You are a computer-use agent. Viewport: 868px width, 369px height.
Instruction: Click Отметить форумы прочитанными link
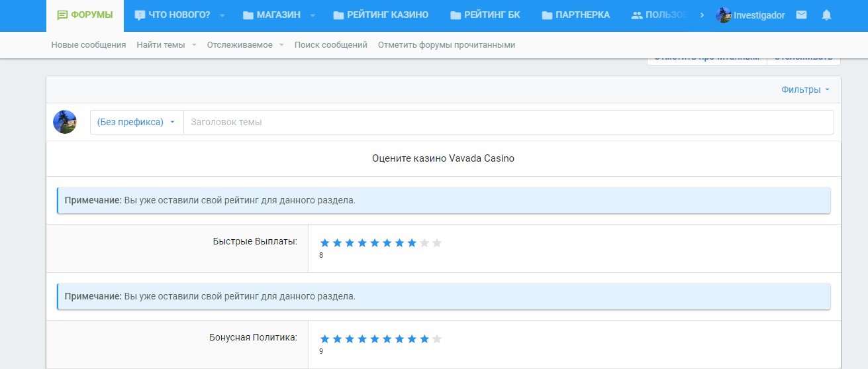coord(446,45)
